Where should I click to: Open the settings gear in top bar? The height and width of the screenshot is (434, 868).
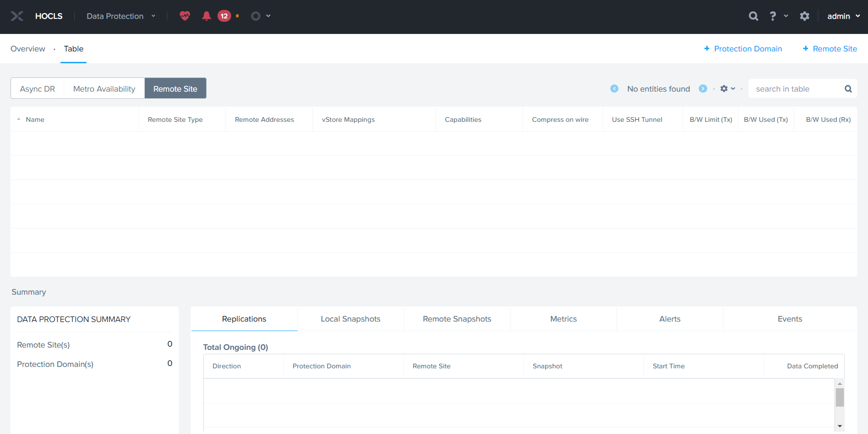[805, 16]
